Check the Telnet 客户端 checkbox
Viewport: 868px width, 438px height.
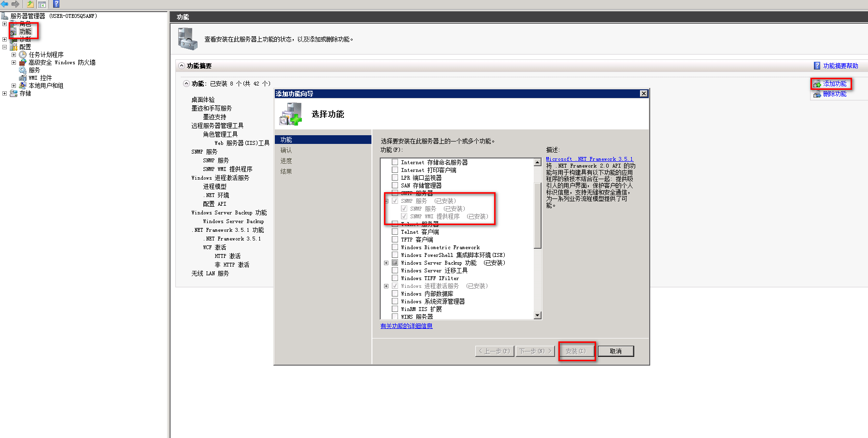(x=395, y=232)
